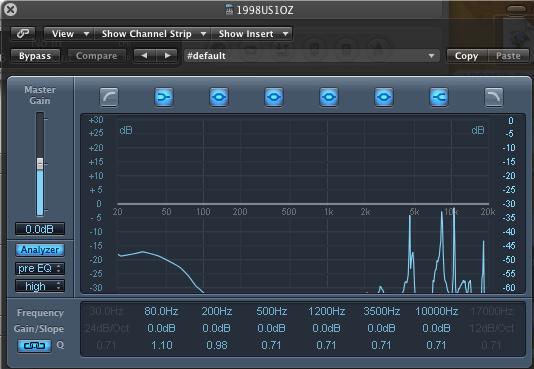Click the Copy settings button

pos(467,56)
